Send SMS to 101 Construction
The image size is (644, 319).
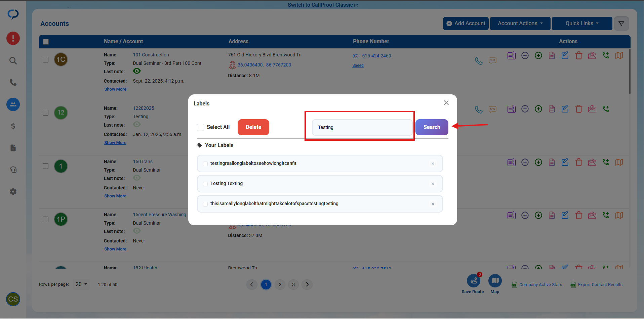pos(492,61)
